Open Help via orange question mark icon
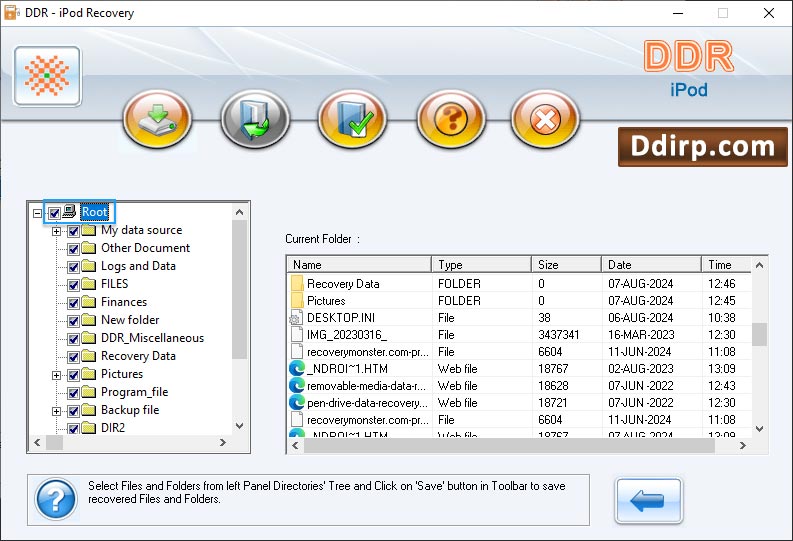The height and width of the screenshot is (541, 793). (x=451, y=120)
